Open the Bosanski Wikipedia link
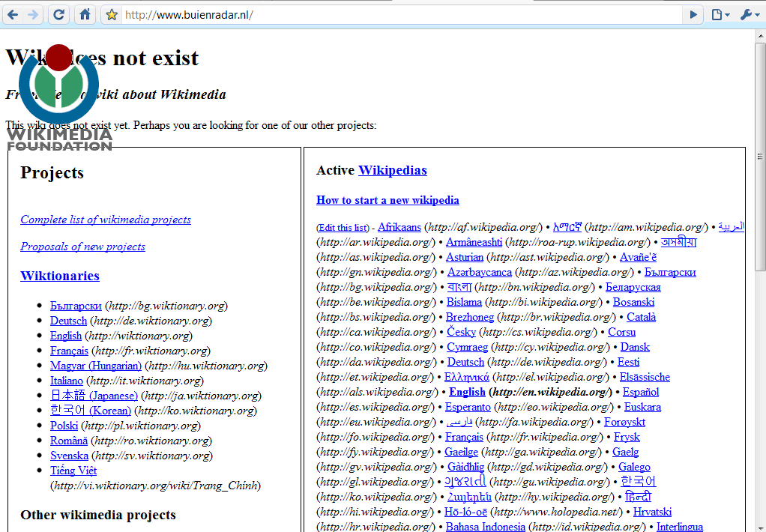This screenshot has width=766, height=532. 633,302
